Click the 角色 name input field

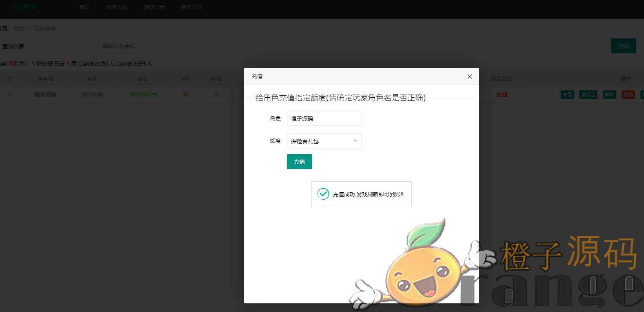(324, 118)
